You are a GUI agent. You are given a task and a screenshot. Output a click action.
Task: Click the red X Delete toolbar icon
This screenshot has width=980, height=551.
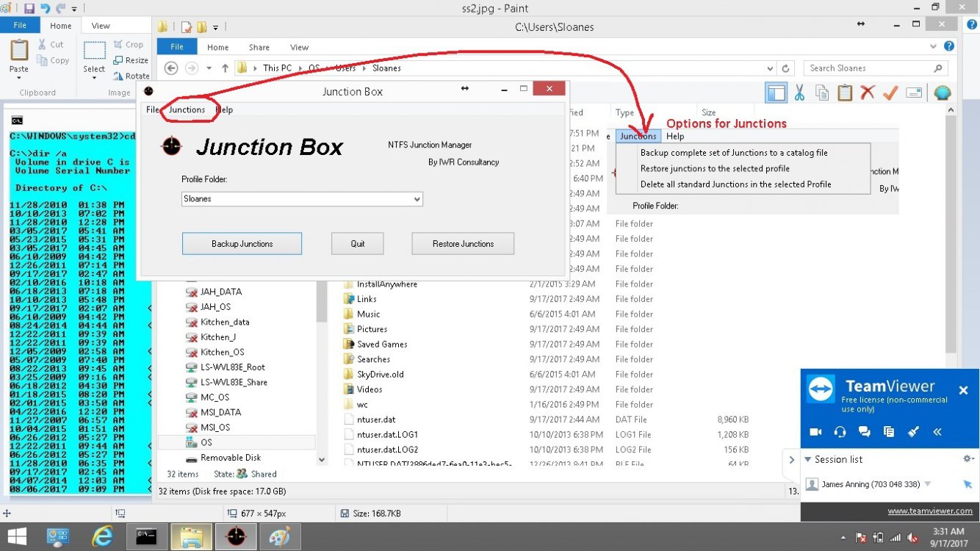[x=868, y=93]
